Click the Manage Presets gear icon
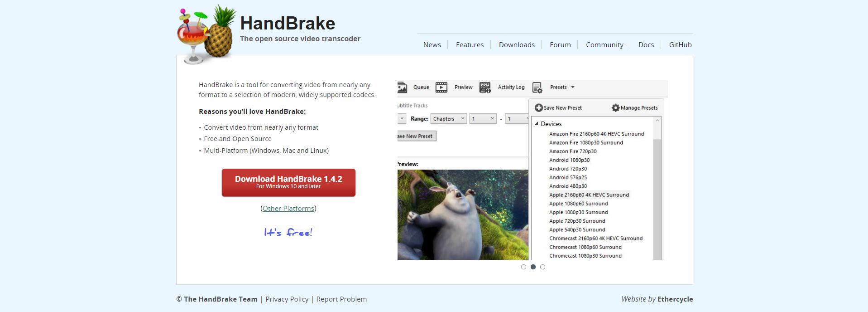This screenshot has width=868, height=312. pyautogui.click(x=615, y=108)
